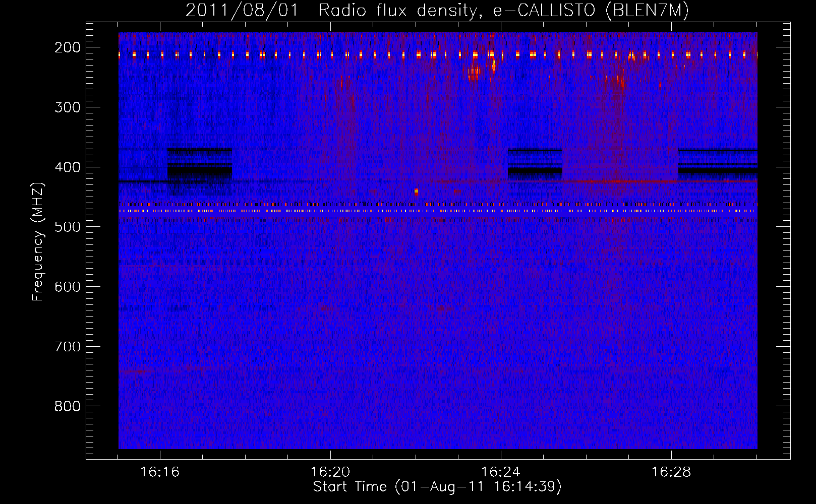This screenshot has width=816, height=504.
Task: Click the 'Frequency (MHZ)' axis label
Action: click(x=38, y=241)
